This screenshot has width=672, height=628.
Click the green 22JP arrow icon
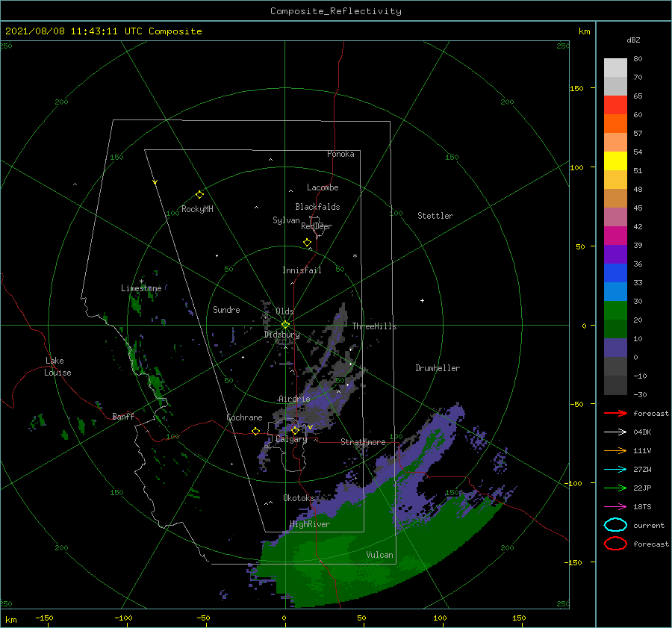(615, 488)
